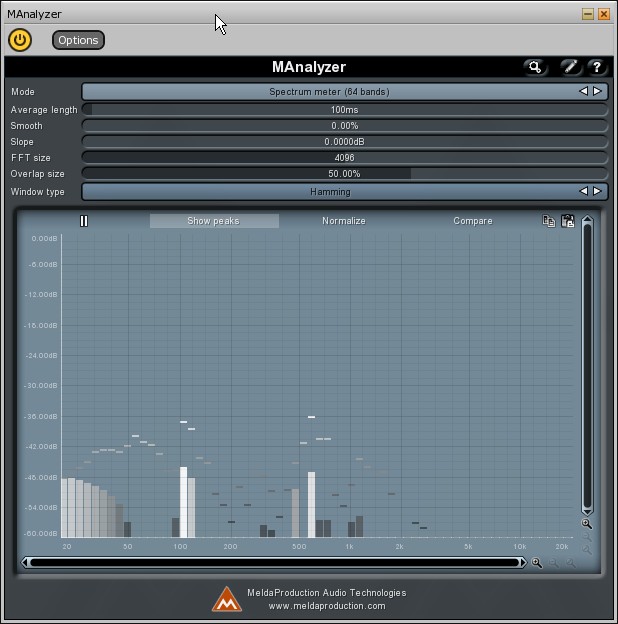Click the Overlap size label

37,174
